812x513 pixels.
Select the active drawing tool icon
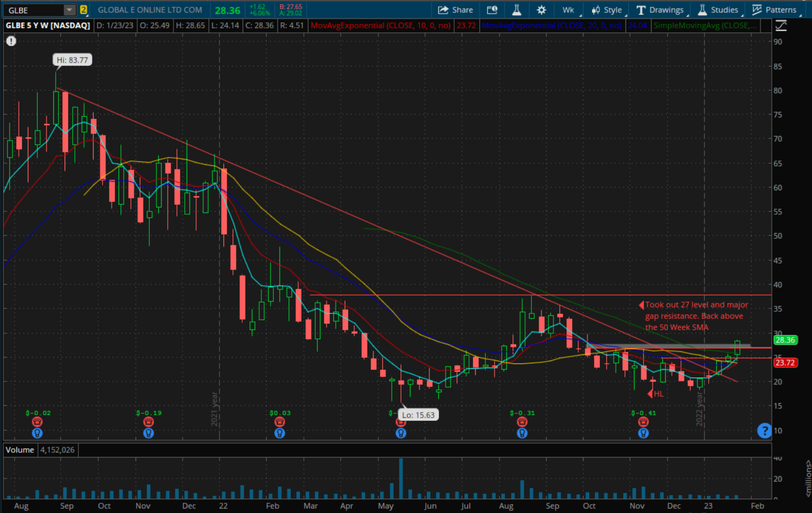coord(781,25)
